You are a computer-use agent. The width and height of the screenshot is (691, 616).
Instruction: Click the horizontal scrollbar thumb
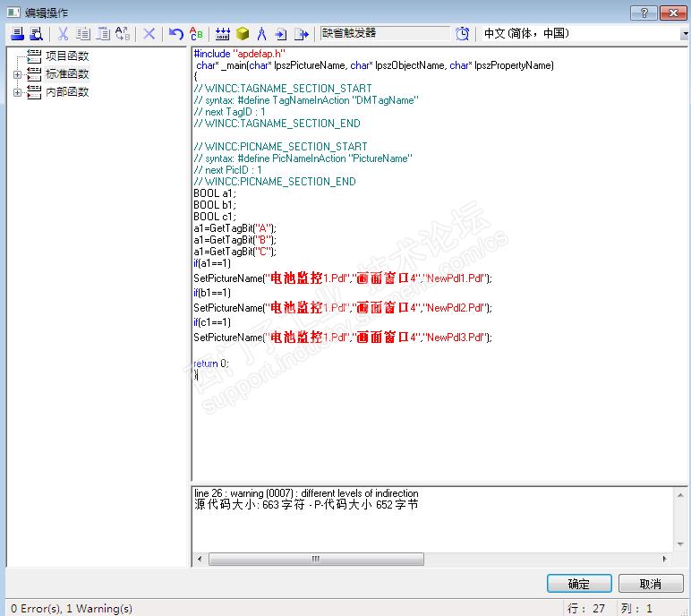316,559
